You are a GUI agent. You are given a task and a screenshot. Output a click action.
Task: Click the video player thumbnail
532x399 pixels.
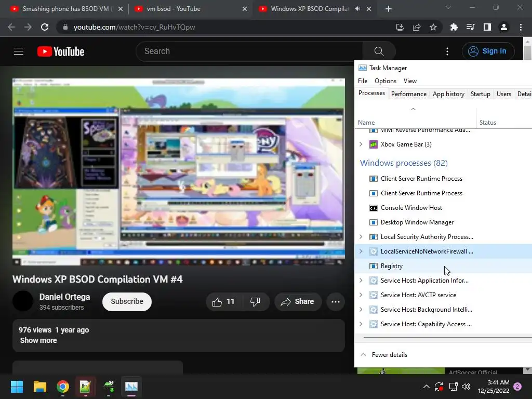(x=179, y=171)
